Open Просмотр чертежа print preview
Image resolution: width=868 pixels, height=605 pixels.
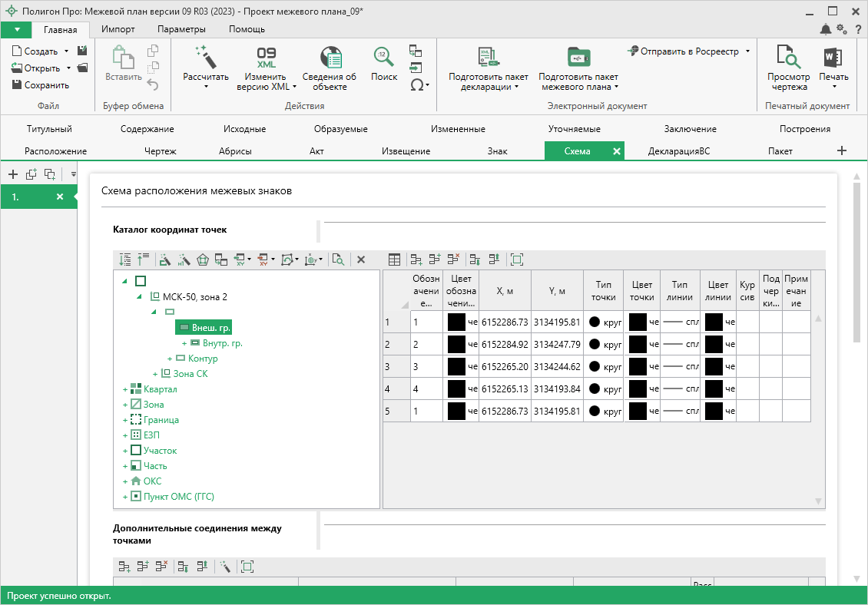788,57
